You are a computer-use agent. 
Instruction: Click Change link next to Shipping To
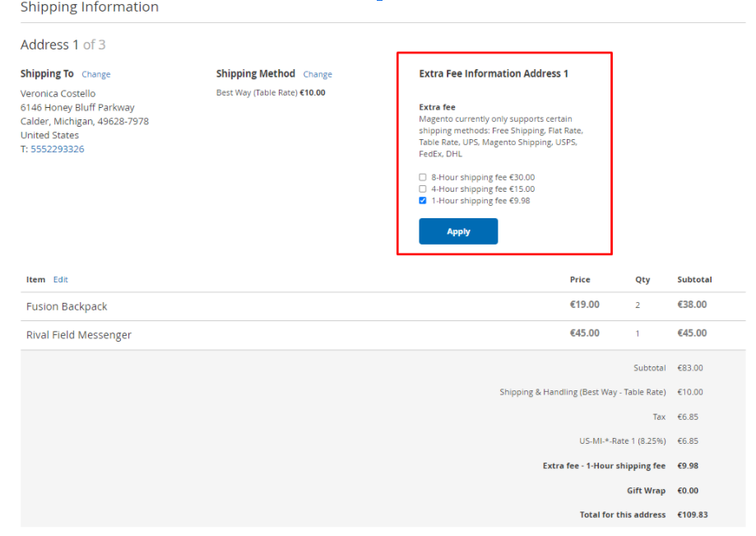coord(95,74)
